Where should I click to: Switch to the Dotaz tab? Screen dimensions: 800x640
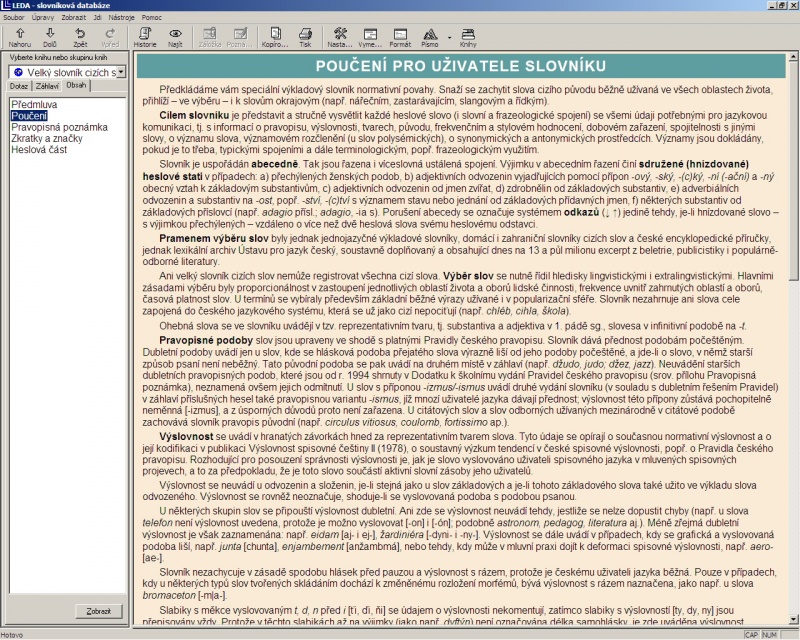click(19, 86)
